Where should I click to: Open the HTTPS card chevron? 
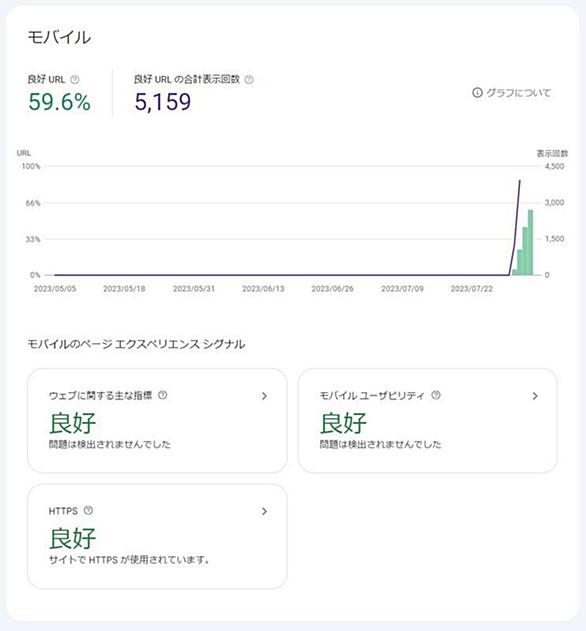264,511
